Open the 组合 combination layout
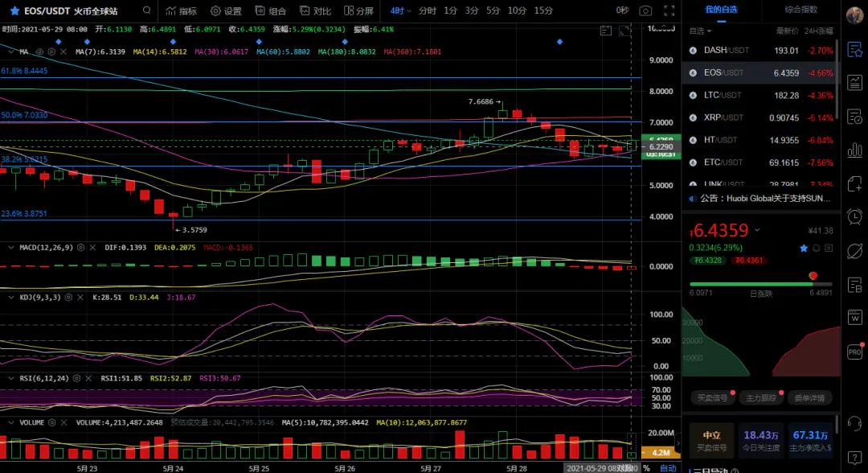Screen dimensions: 868x473 270,10
